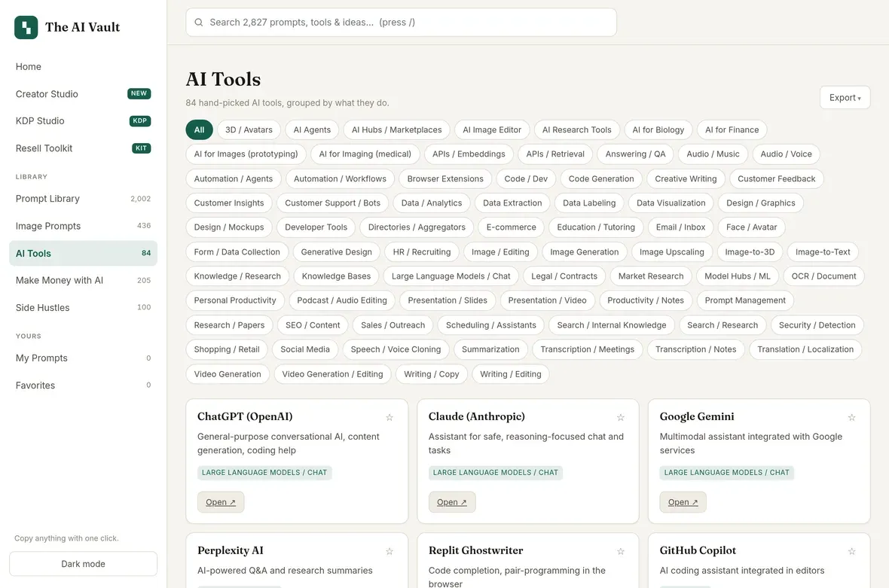Filter by 3D / Avatars
This screenshot has width=889, height=588.
point(249,129)
